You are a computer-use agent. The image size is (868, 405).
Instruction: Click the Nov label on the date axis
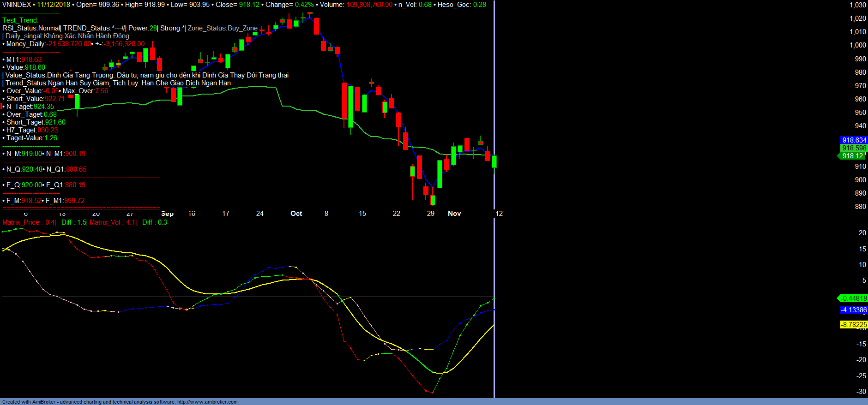[x=454, y=214]
